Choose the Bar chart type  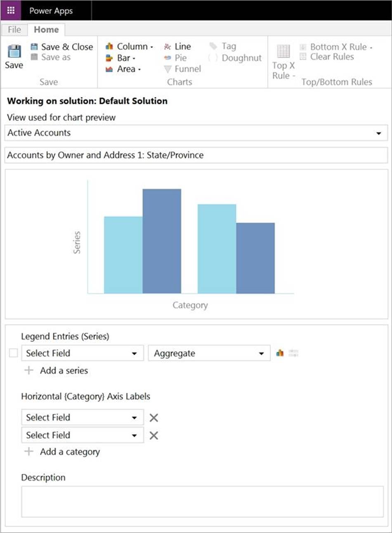click(x=120, y=58)
